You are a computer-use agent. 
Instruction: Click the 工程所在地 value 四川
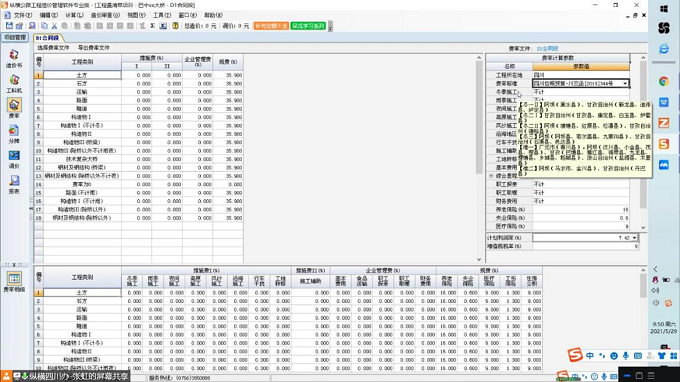(581, 75)
